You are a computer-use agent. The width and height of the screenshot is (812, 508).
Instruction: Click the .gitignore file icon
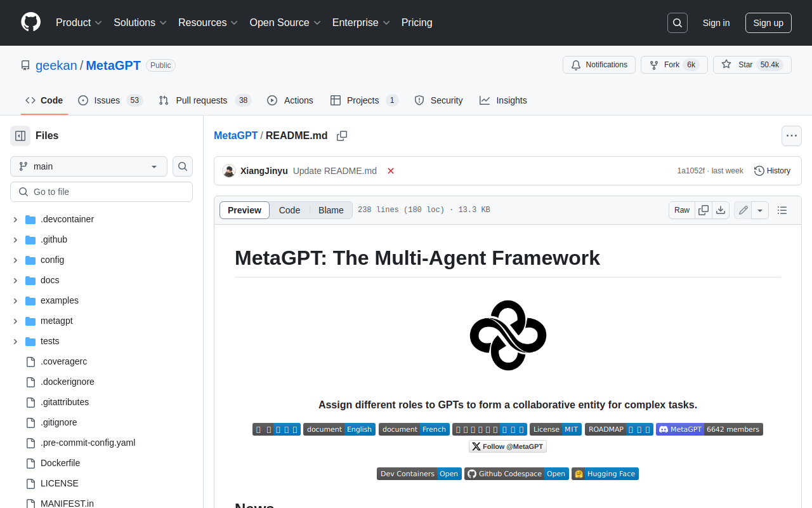(x=30, y=422)
